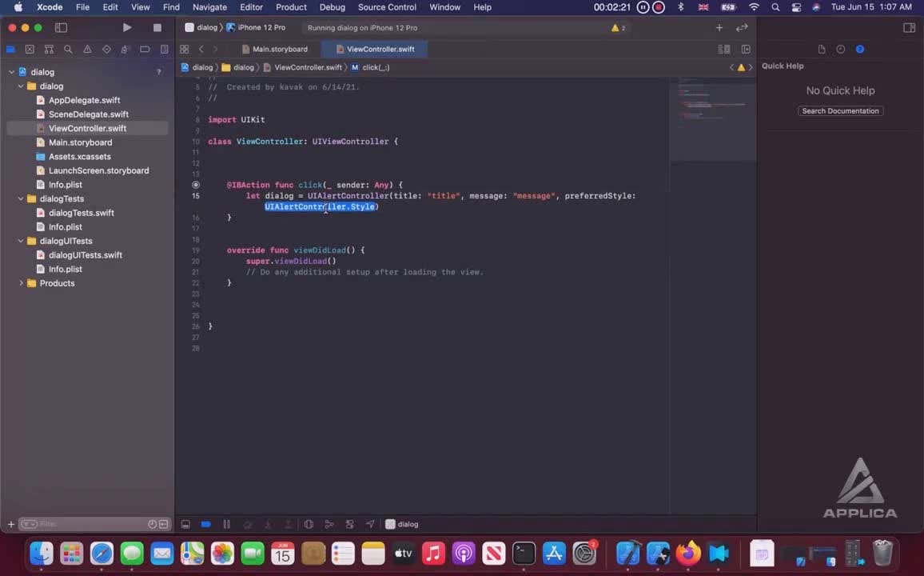Open the Debug View Hierarchy icon
The width and height of the screenshot is (924, 576).
point(309,524)
